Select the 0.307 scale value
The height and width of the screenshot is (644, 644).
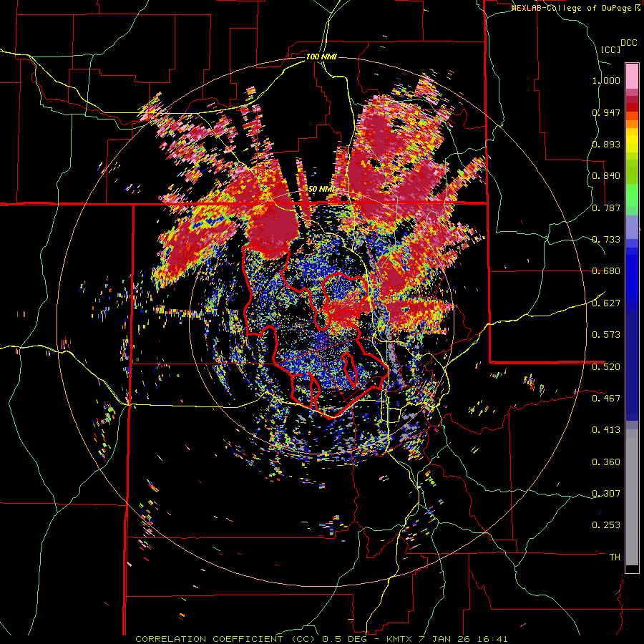tap(606, 493)
